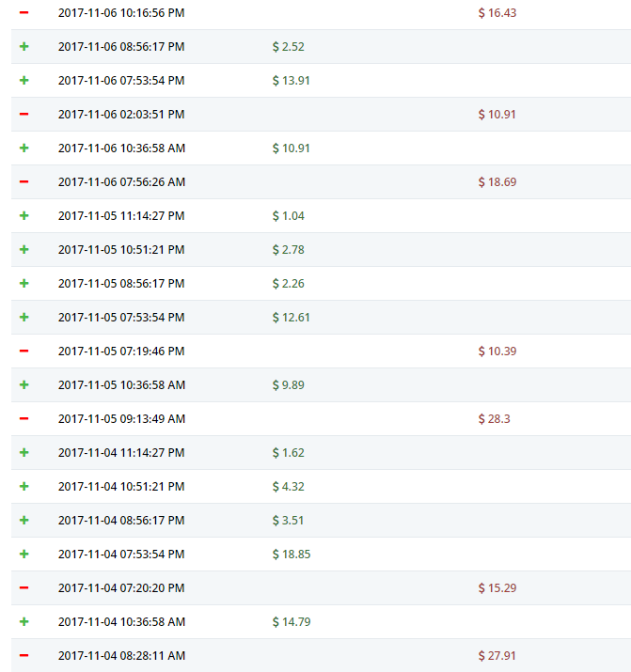
Task: Click the red amount $ 27.91
Action: point(497,656)
